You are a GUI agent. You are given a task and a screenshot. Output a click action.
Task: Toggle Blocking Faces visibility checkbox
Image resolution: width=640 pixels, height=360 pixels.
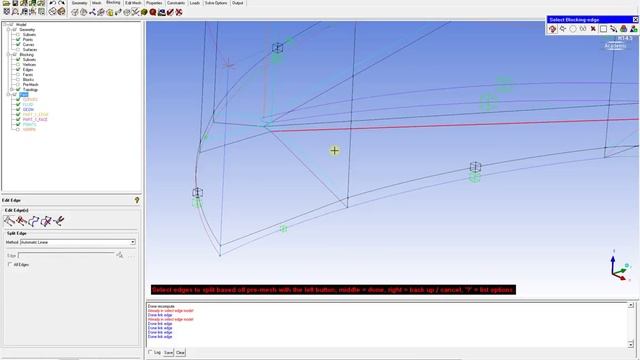(x=18, y=75)
